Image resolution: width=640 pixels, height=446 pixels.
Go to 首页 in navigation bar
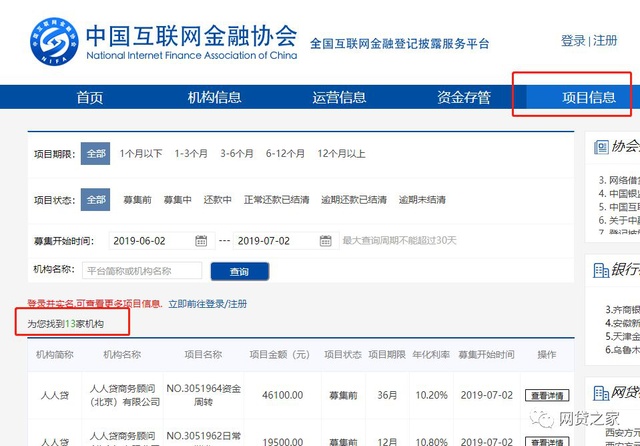[90, 98]
